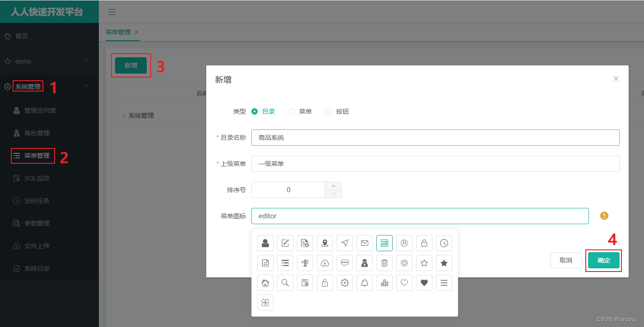Open 定时任务 in the sidebar
This screenshot has height=327, width=644.
tap(49, 201)
